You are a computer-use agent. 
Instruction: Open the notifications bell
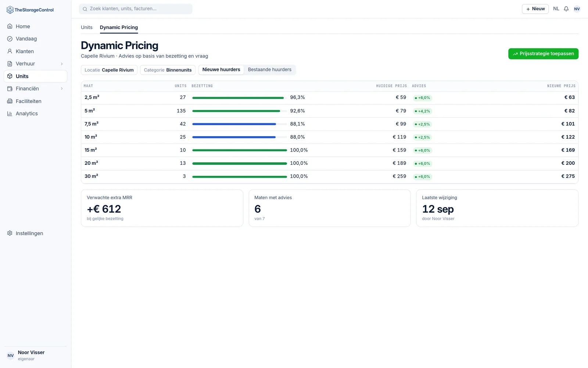566,9
